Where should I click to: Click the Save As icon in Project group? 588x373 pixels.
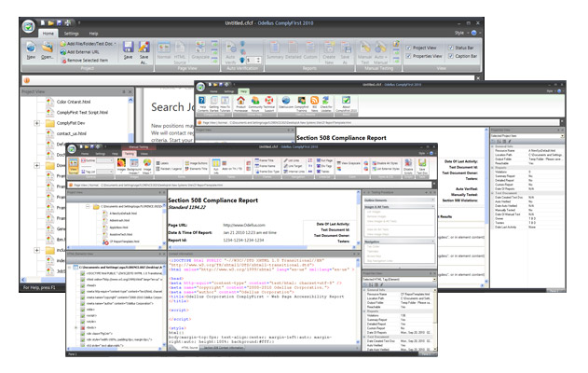tap(144, 48)
